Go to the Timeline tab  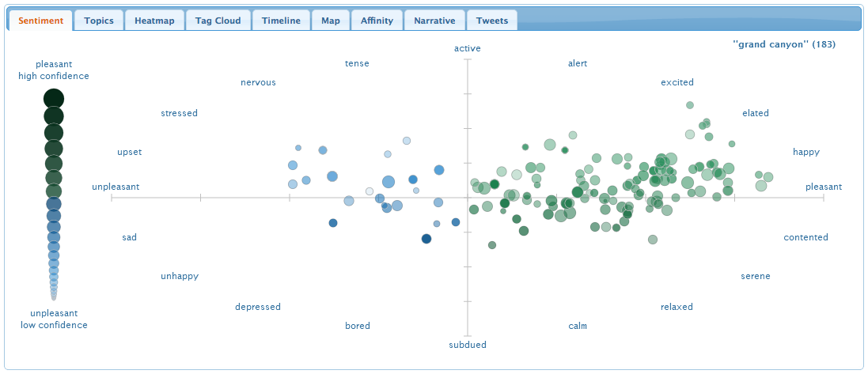tap(281, 21)
